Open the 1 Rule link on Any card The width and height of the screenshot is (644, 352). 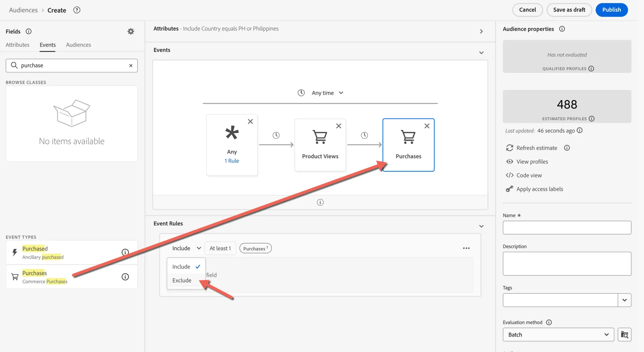click(x=232, y=161)
